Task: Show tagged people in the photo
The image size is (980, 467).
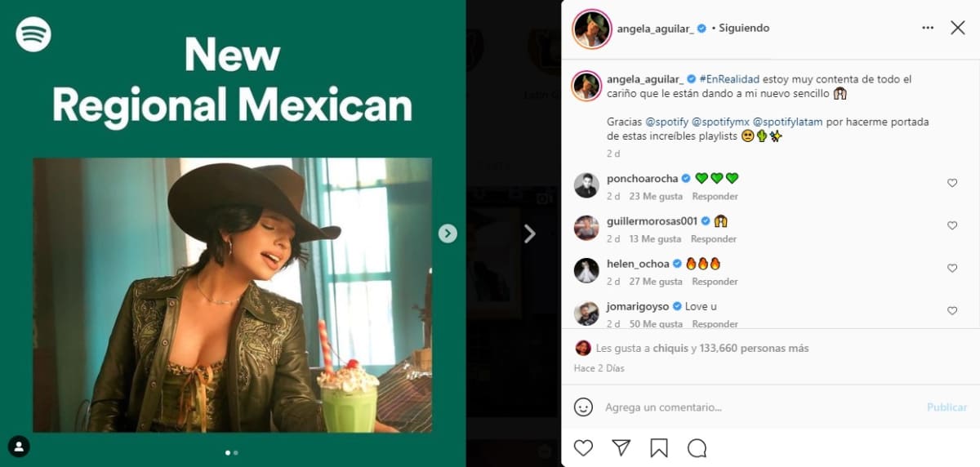Action: [x=19, y=446]
